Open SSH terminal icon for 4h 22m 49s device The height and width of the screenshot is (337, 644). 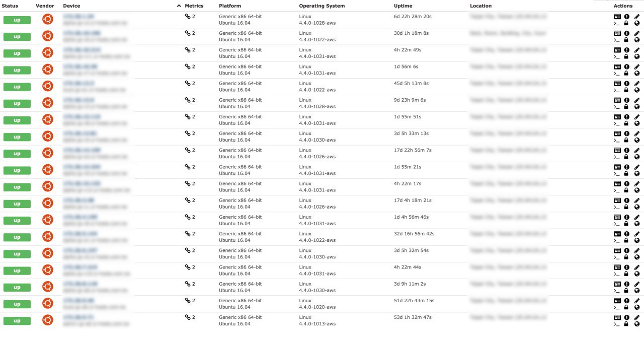(617, 56)
